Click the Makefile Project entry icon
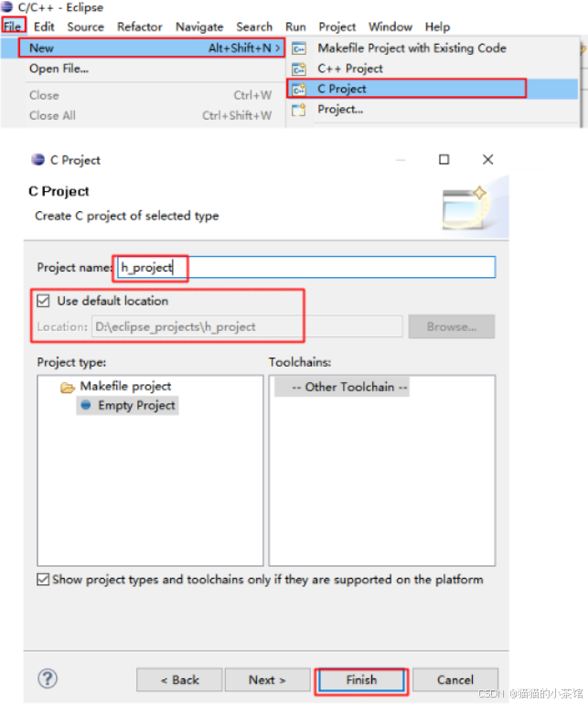The image size is (588, 704). click(299, 48)
